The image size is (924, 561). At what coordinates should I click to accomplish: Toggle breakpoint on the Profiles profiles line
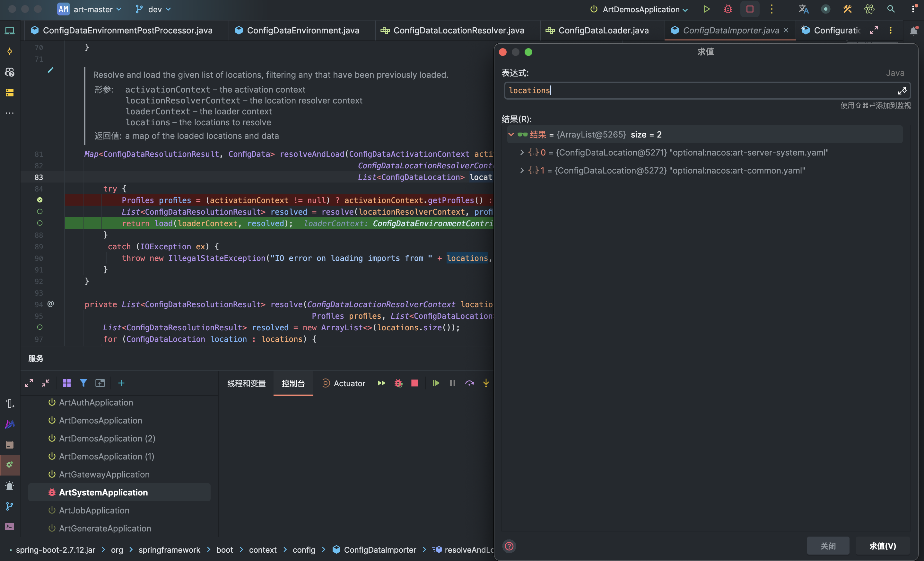40,200
